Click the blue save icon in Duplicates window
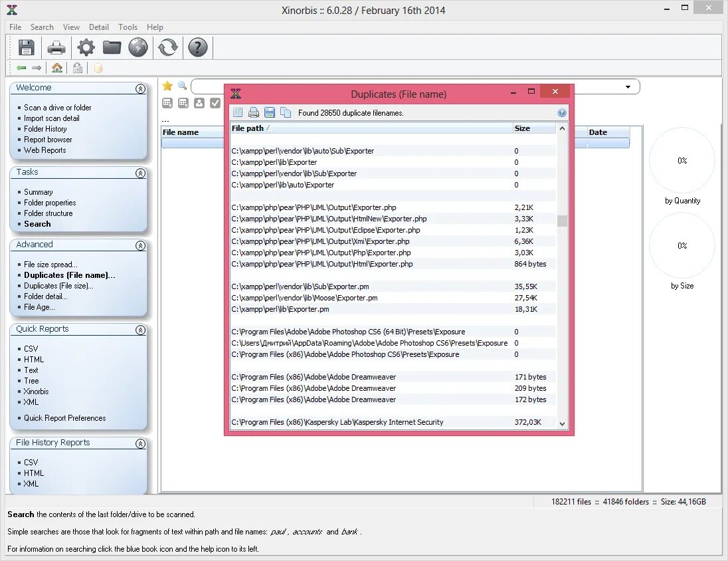728x561 pixels. coord(269,112)
